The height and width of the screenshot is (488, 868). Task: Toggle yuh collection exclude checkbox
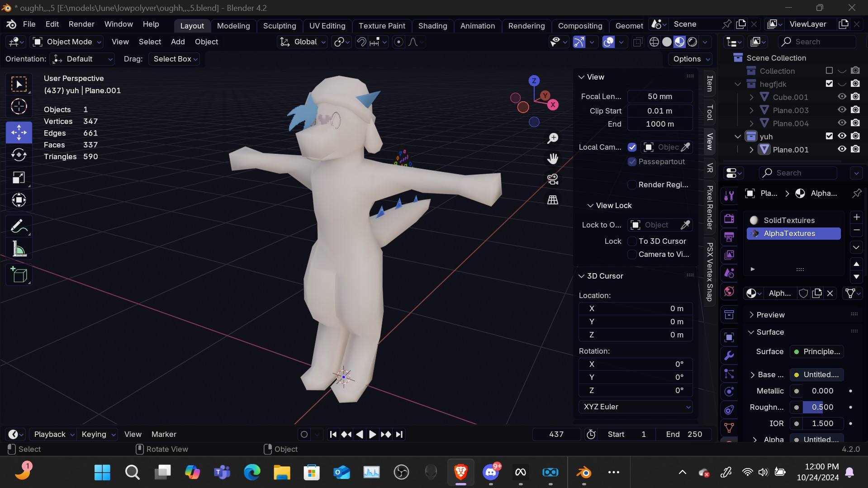pos(829,136)
